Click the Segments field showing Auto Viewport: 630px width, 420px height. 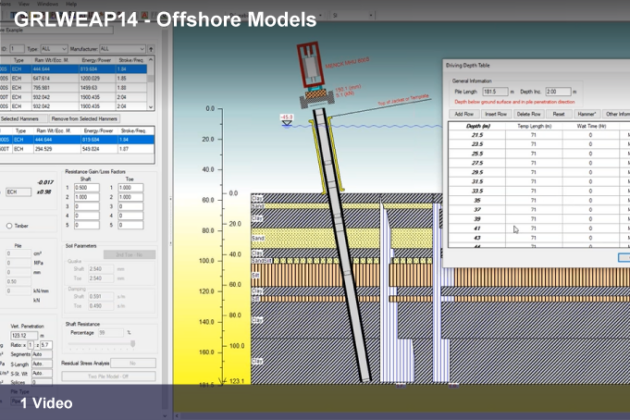tap(42, 354)
